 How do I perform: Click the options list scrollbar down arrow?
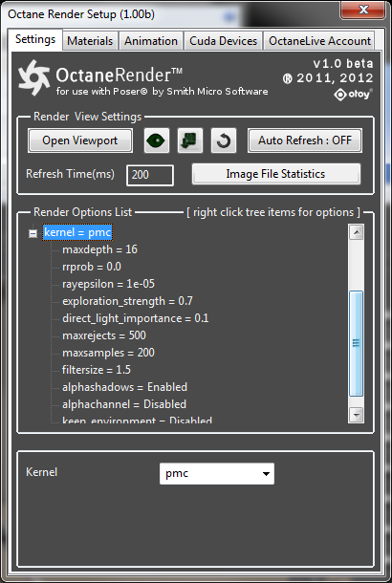(x=357, y=415)
